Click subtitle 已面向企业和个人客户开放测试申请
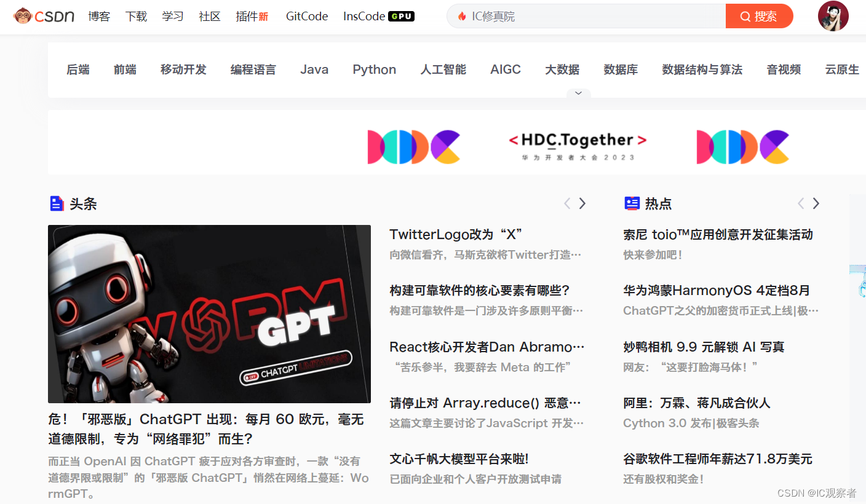This screenshot has height=504, width=866. pyautogui.click(x=475, y=479)
